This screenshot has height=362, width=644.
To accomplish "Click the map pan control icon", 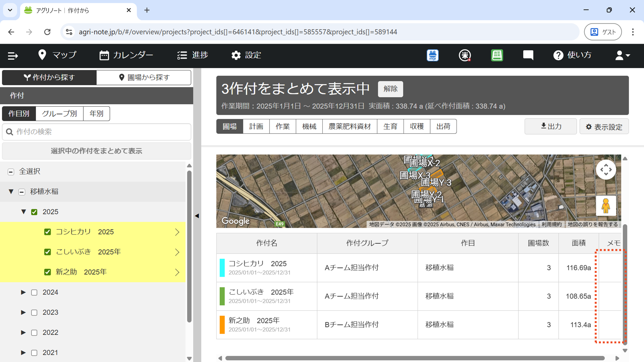I will (606, 170).
